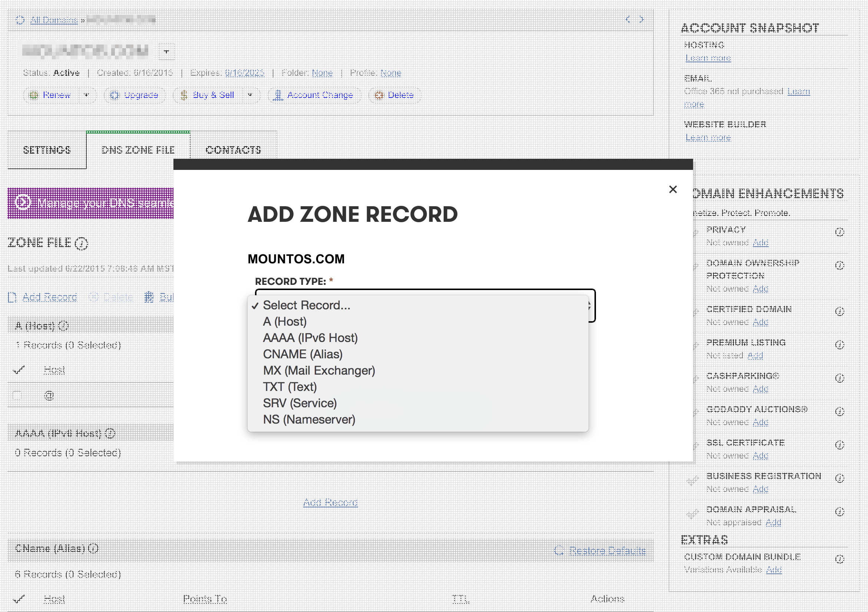The width and height of the screenshot is (868, 612).
Task: Click the Buy & Sell button
Action: click(208, 95)
